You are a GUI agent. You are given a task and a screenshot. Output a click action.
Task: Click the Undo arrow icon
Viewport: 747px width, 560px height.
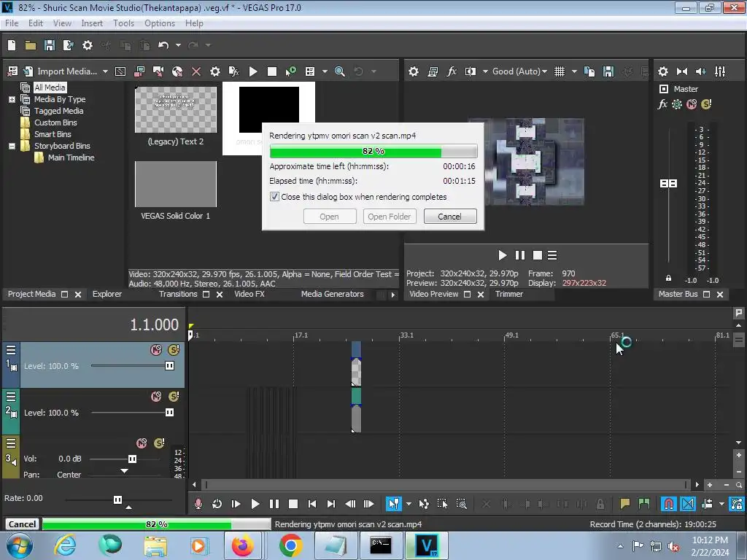tap(163, 45)
